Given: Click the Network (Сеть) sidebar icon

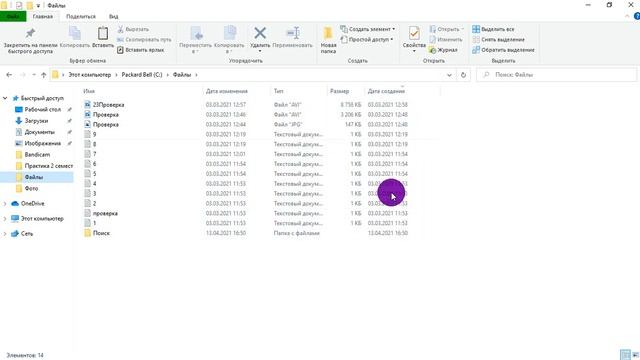Looking at the screenshot, I should click(x=15, y=233).
